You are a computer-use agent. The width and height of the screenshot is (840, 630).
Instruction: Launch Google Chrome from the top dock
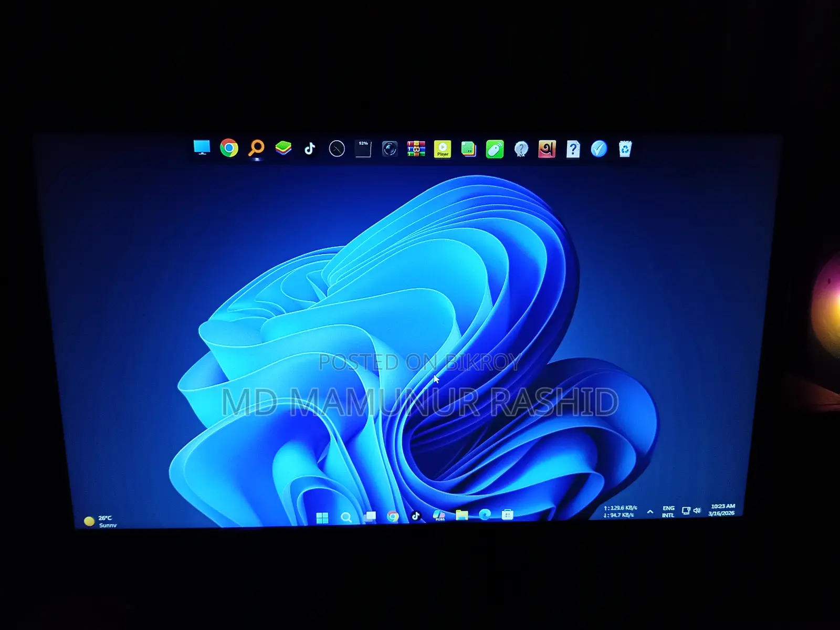click(229, 148)
